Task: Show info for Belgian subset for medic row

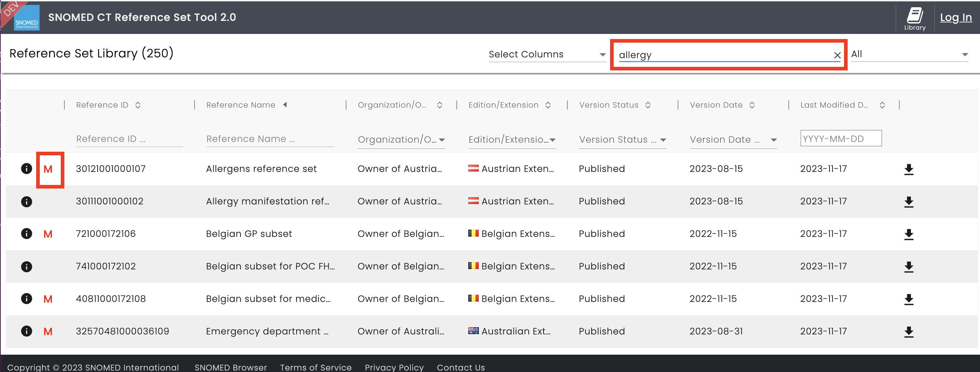Action: [26, 299]
